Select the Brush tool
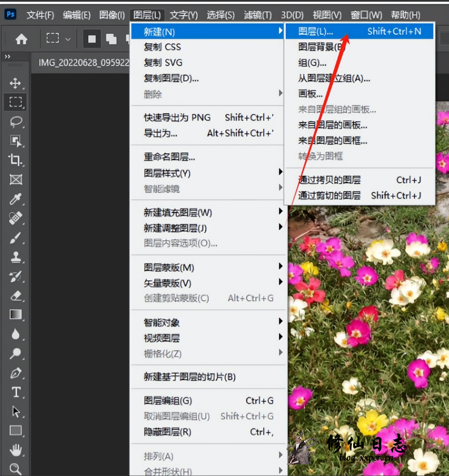Viewport: 449px width, 476px height. point(16,238)
